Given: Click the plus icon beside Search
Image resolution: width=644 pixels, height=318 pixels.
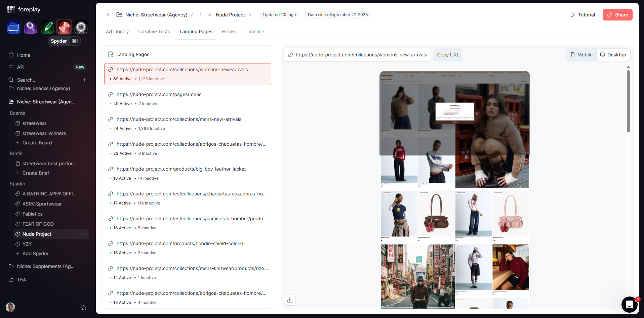Looking at the screenshot, I should (x=84, y=80).
